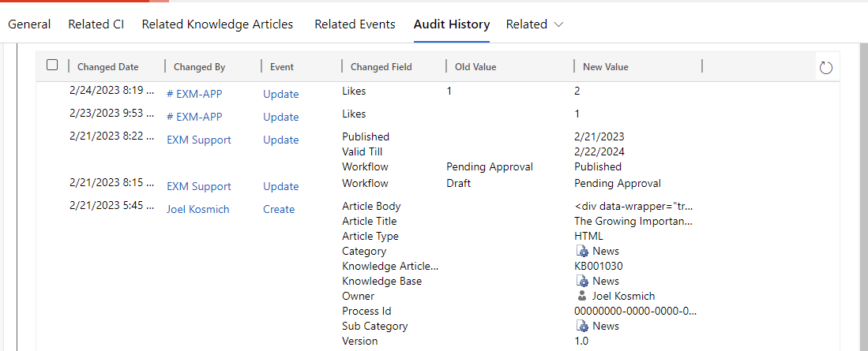868x351 pixels.
Task: Tick the select-all checkbox in grid header
Action: [52, 65]
